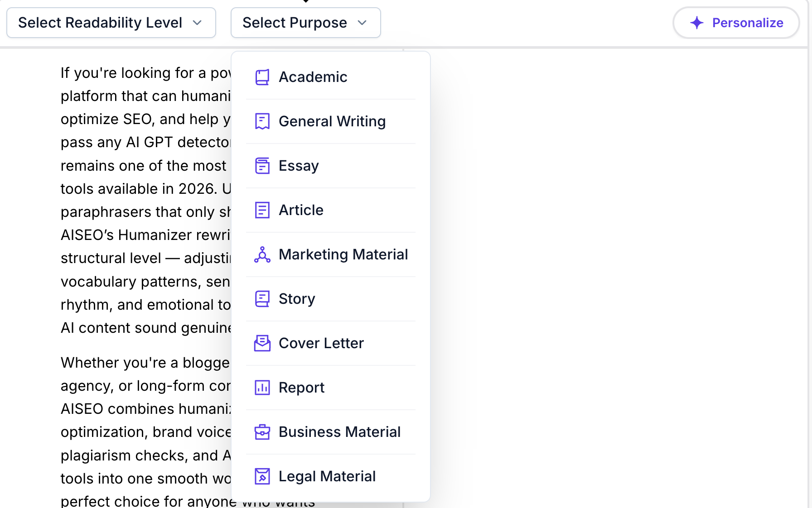Click the Cover Letter envelope icon
This screenshot has width=812, height=508.
(262, 343)
